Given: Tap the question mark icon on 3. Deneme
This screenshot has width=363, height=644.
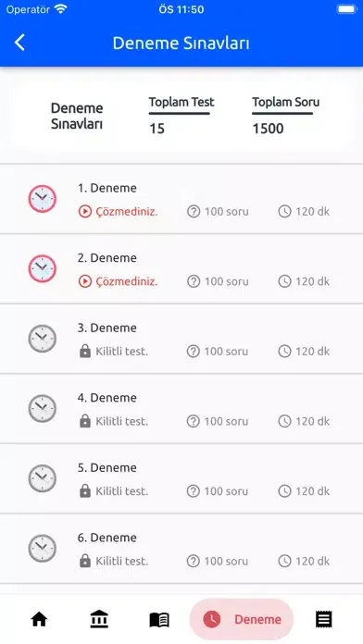Looking at the screenshot, I should [x=194, y=352].
